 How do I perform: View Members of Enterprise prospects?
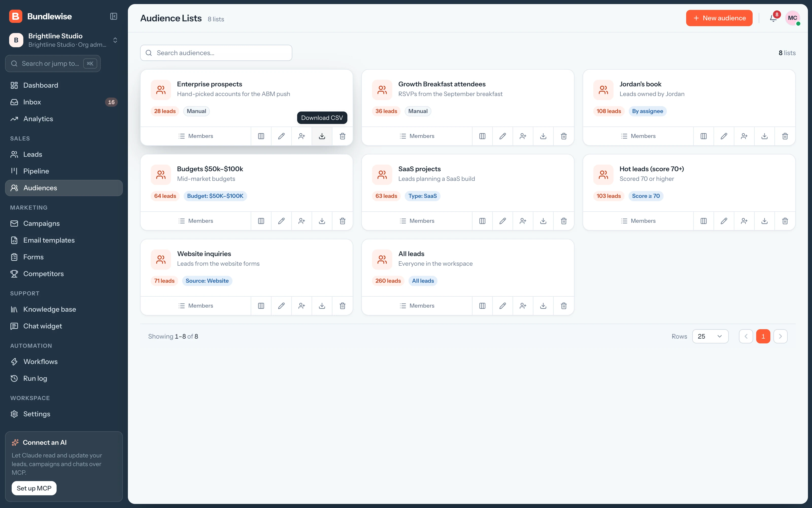coord(196,136)
